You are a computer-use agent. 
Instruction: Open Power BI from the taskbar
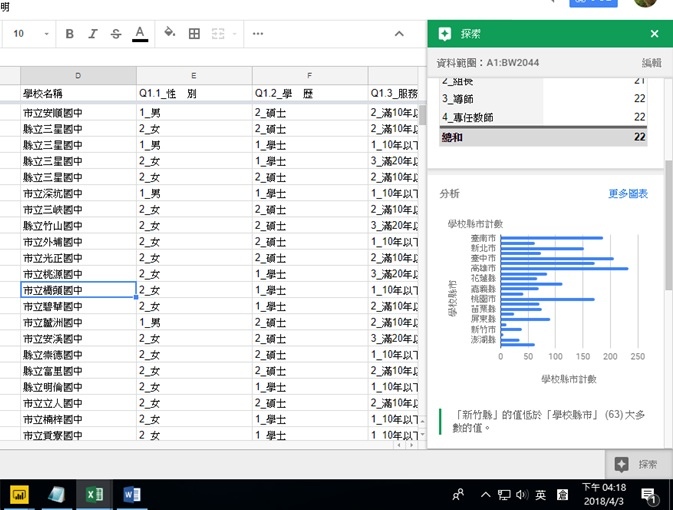[19, 495]
